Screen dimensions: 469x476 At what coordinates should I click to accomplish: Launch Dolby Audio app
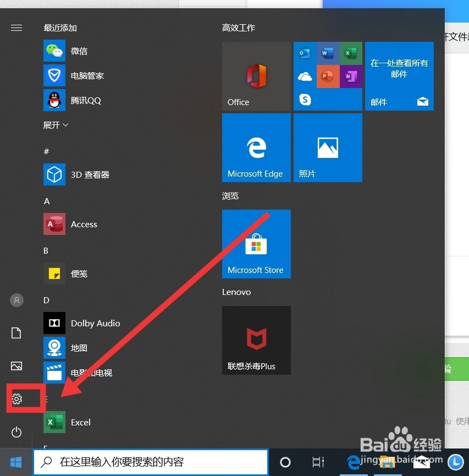click(x=54, y=323)
